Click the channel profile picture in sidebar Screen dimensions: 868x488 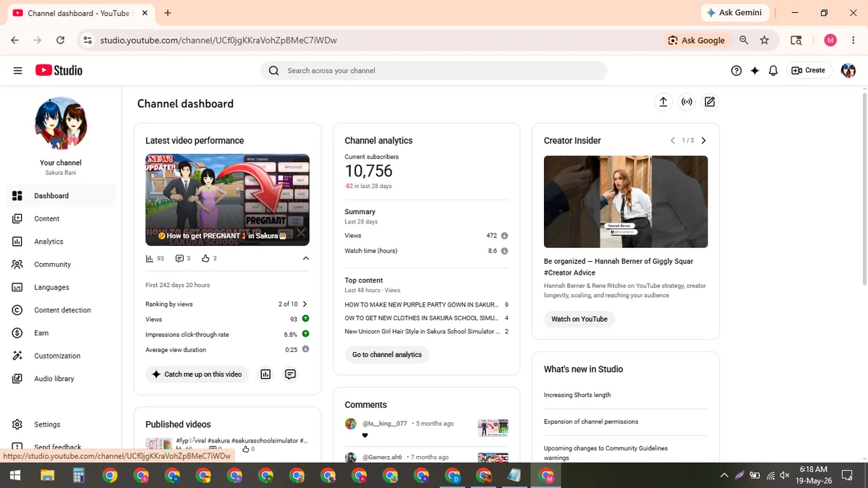61,124
